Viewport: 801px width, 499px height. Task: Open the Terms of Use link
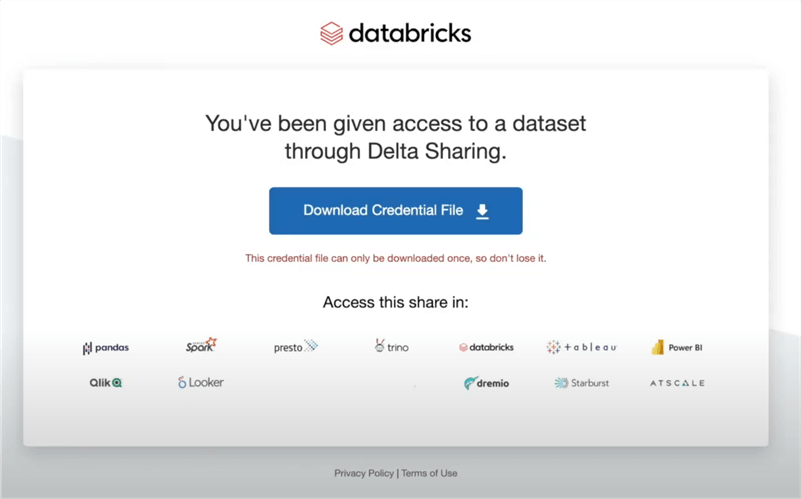click(x=429, y=473)
